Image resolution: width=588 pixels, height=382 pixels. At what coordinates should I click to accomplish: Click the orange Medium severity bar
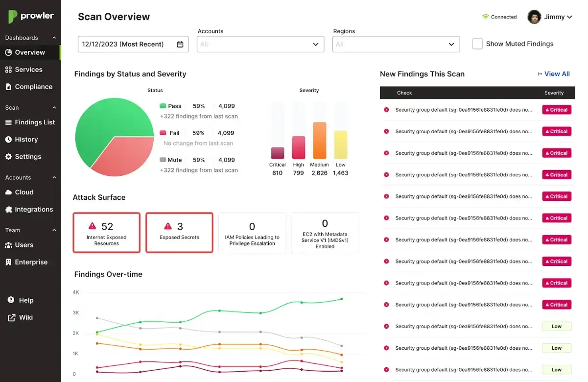[320, 141]
